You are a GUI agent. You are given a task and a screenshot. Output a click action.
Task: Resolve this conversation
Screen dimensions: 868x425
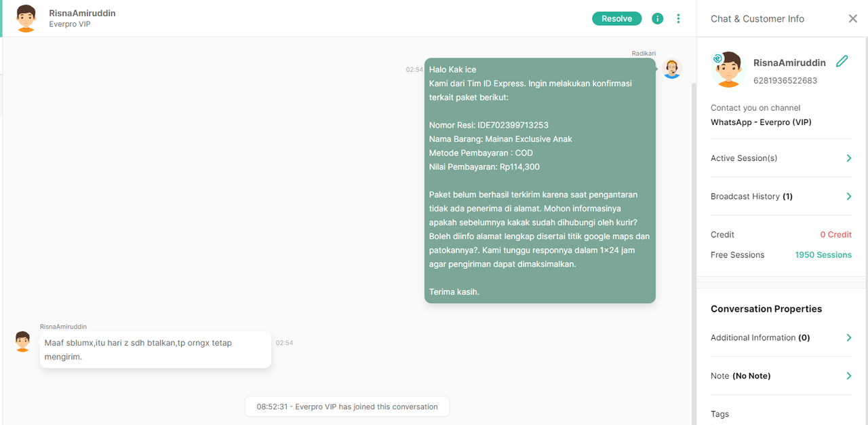[616, 19]
